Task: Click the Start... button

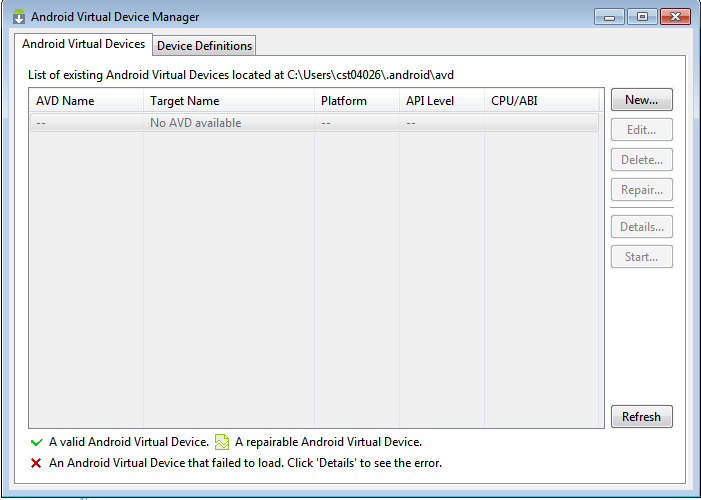Action: tap(642, 257)
